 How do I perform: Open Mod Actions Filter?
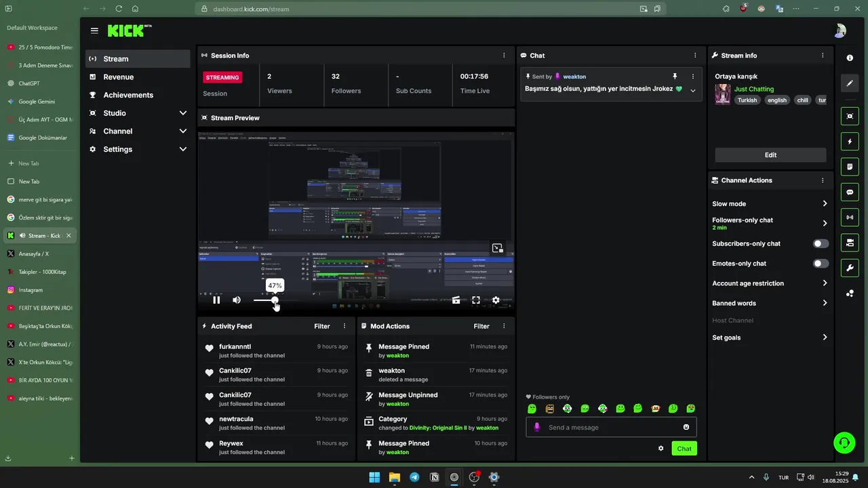(481, 326)
